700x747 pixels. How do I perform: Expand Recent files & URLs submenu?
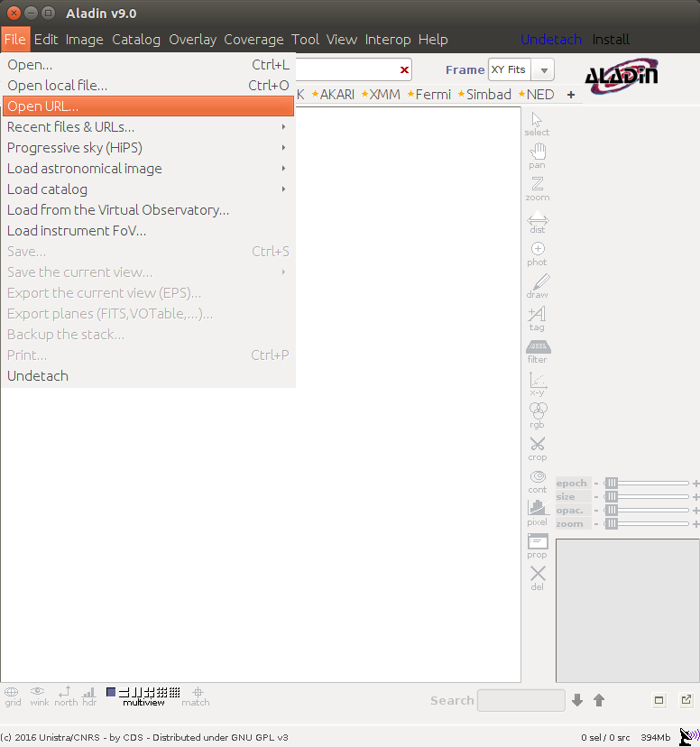click(148, 126)
